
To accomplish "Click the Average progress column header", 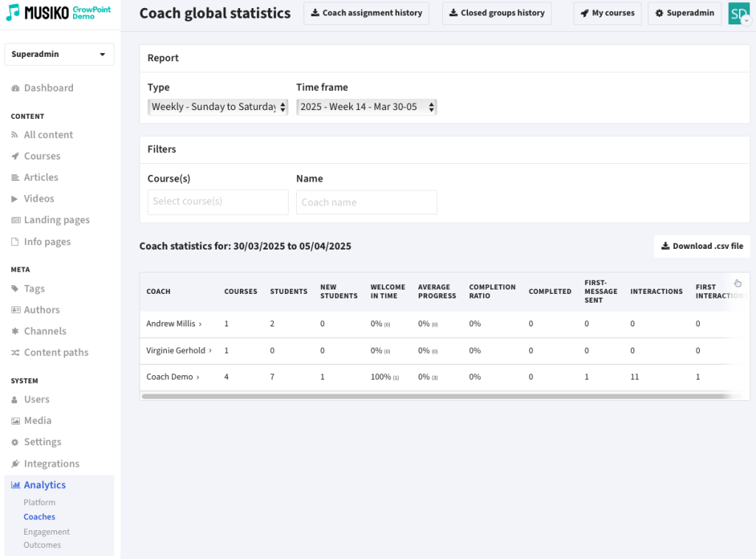I will 437,292.
